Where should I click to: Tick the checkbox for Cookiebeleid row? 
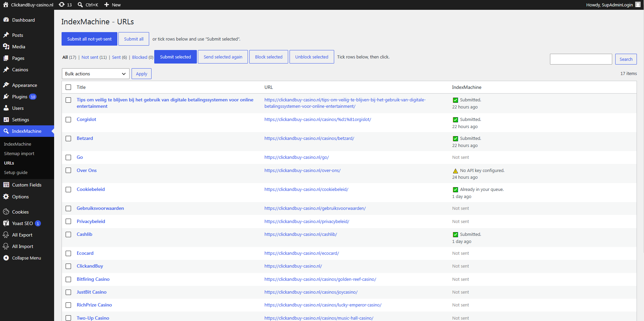point(68,190)
